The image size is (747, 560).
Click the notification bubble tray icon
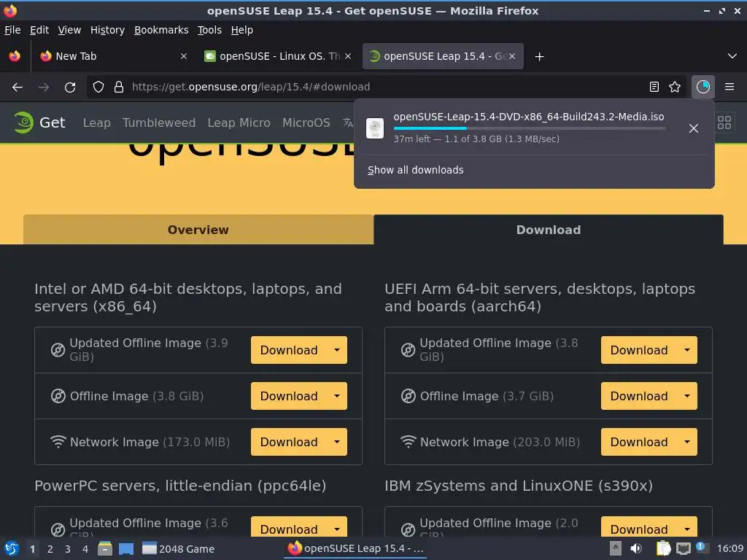click(702, 547)
